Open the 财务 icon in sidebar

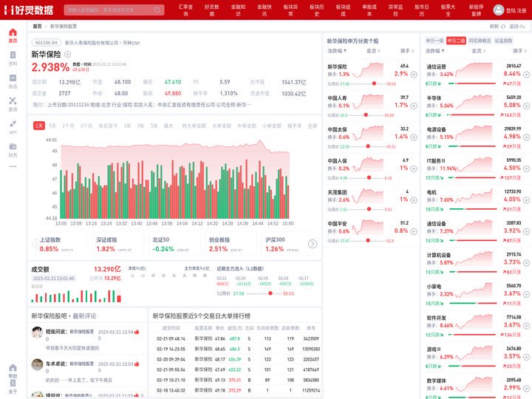click(13, 146)
